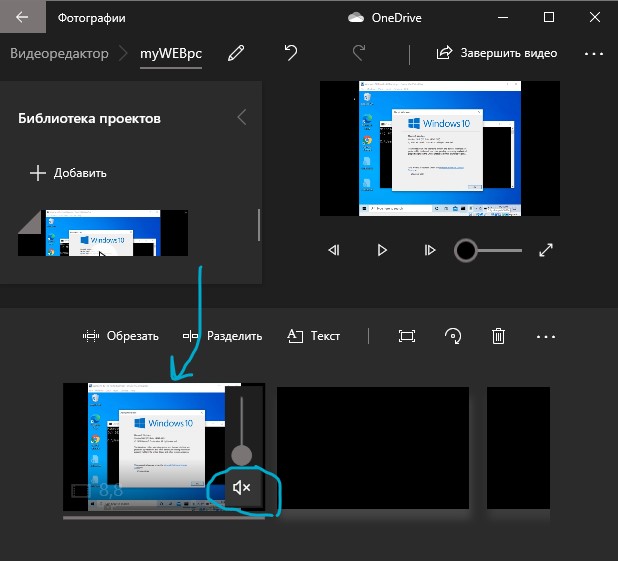
Task: Delete the selected clip with trash icon
Action: click(x=498, y=336)
